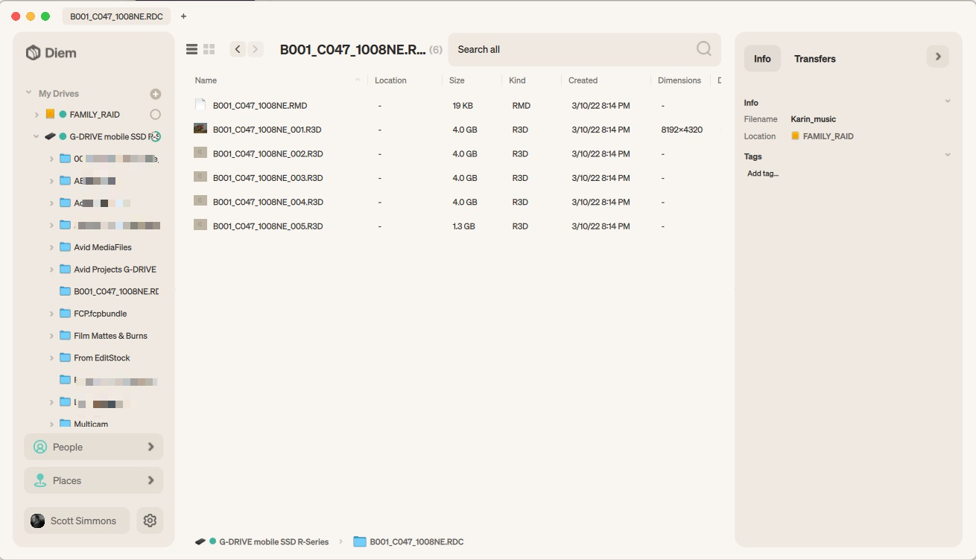The image size is (976, 560).
Task: Sort by Kind column header
Action: click(x=517, y=80)
